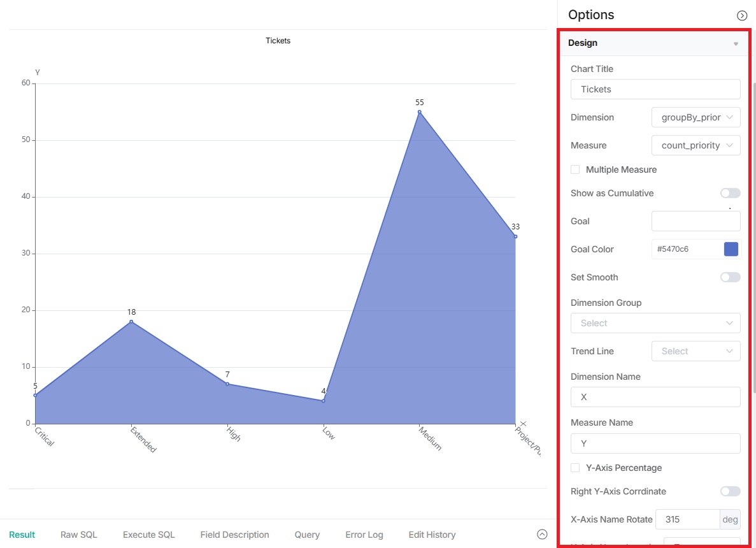Turn on the Set Smooth switch
This screenshot has height=548, width=756.
730,277
